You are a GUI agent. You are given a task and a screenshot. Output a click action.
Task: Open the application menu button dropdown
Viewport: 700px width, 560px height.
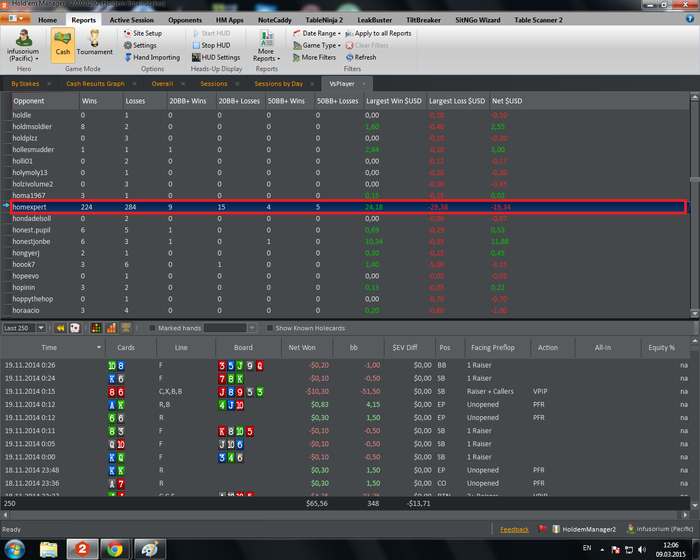pyautogui.click(x=16, y=18)
